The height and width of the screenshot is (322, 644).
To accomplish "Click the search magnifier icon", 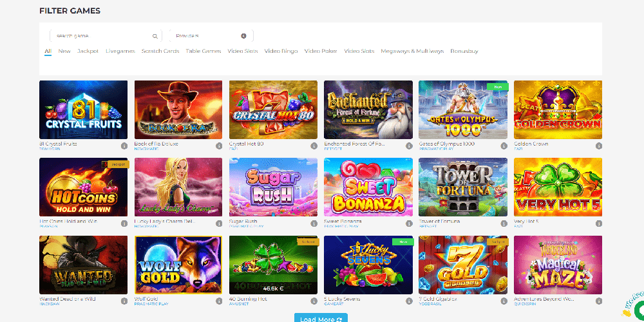I will coord(155,36).
